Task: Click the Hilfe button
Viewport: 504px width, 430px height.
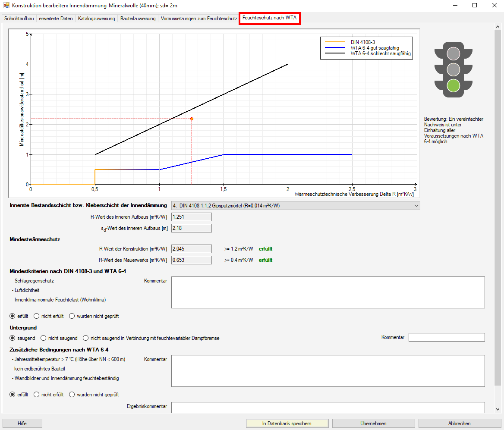Action: [x=22, y=424]
